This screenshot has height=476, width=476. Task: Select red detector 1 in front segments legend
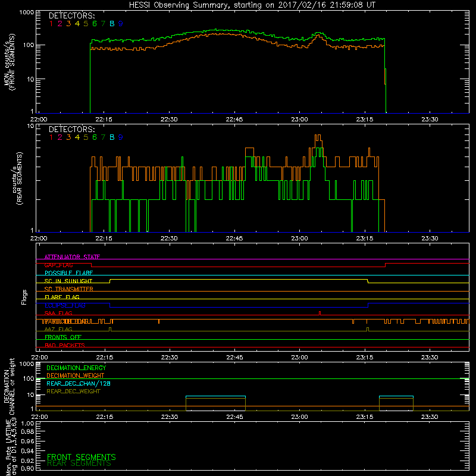tap(51, 24)
